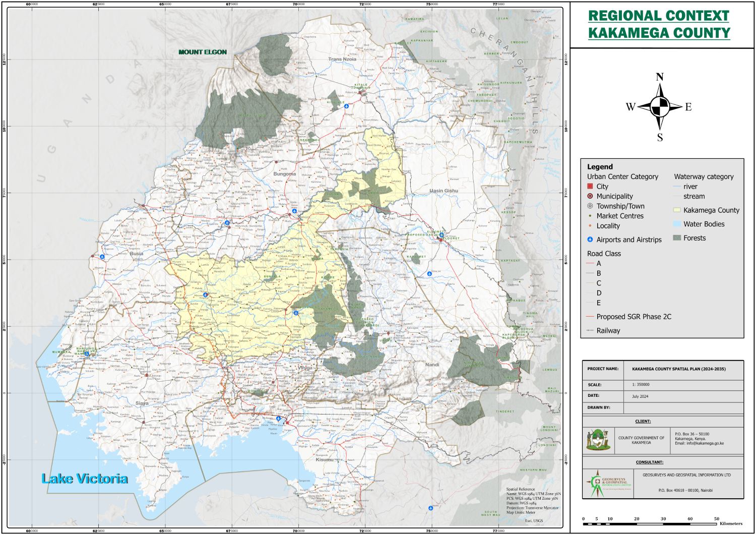Select the City symbol in the legend
The height and width of the screenshot is (535, 756).
pos(590,187)
